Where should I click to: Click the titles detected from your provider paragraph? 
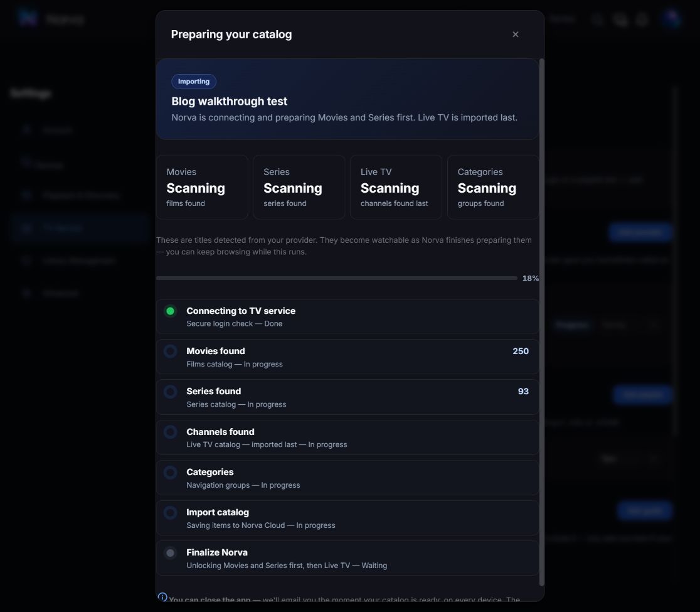(344, 246)
